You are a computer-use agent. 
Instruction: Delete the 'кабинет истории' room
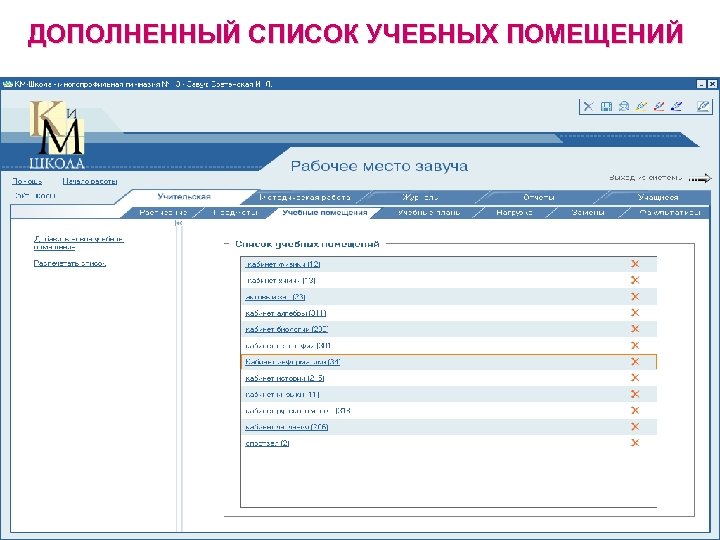[635, 378]
